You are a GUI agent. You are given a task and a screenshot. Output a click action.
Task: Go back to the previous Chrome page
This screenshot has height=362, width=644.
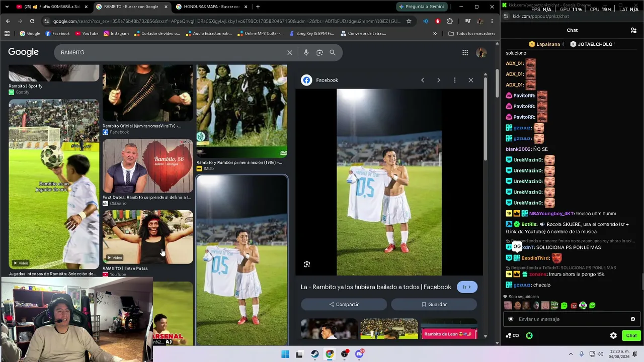click(8, 21)
